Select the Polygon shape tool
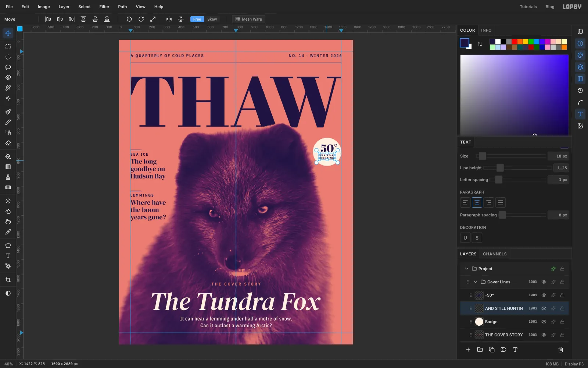Viewport: 588px width, 368px height. [x=8, y=245]
